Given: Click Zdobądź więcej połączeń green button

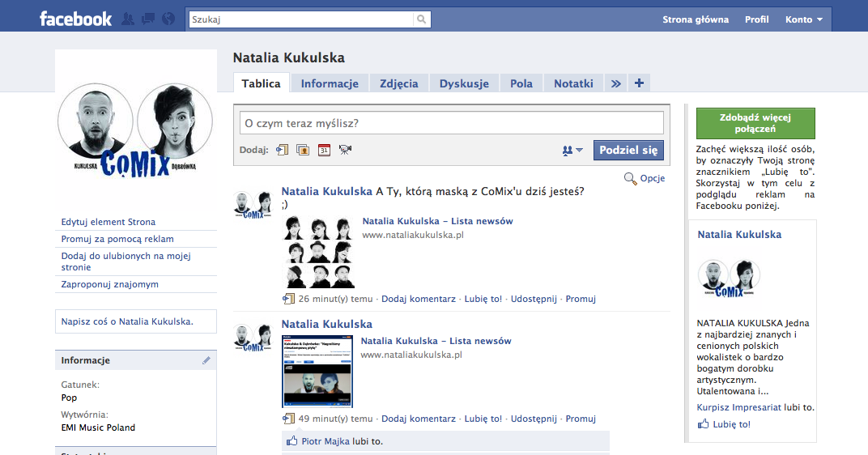Looking at the screenshot, I should coord(755,123).
